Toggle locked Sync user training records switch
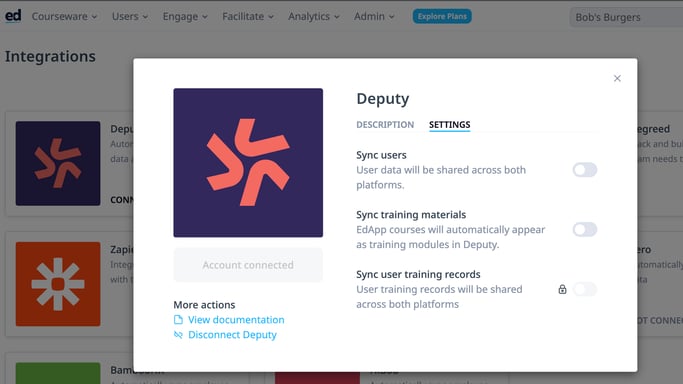Screen dimensions: 683x384 (585, 289)
